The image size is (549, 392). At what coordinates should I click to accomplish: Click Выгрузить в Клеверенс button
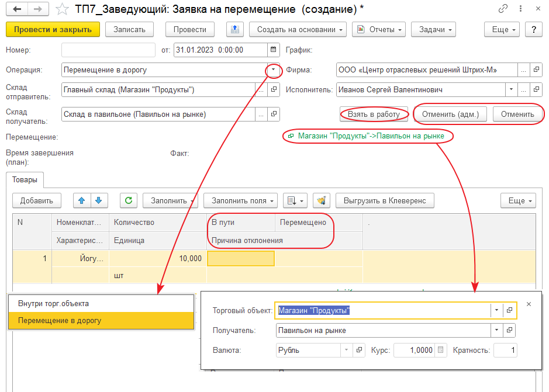click(x=384, y=200)
